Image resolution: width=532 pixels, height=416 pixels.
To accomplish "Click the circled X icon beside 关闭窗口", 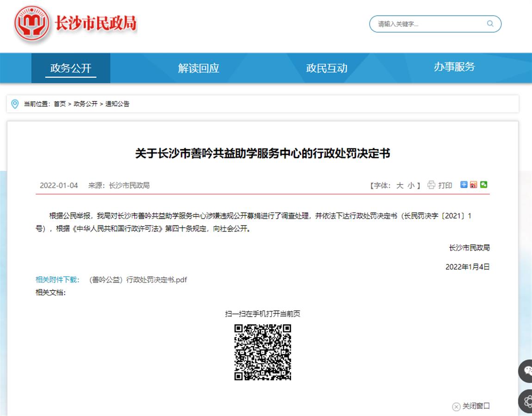I will (x=456, y=406).
